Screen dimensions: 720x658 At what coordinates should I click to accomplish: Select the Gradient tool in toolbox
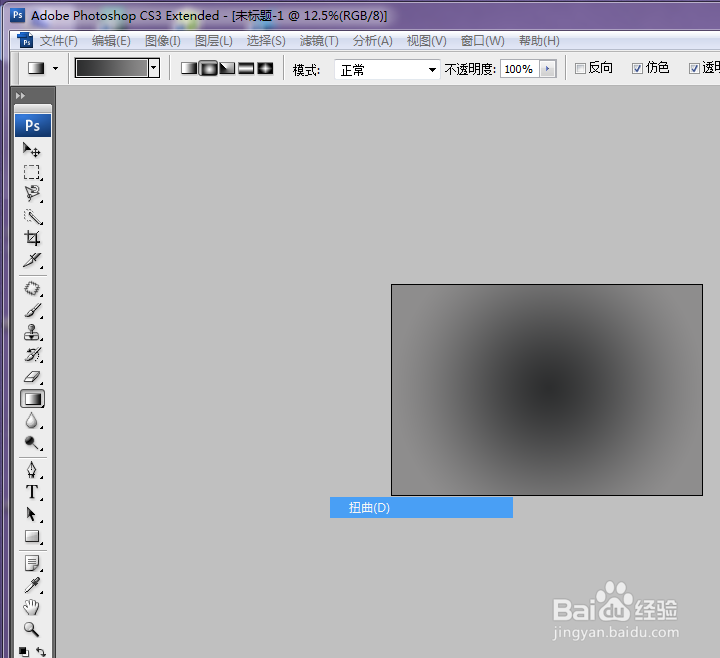point(32,399)
